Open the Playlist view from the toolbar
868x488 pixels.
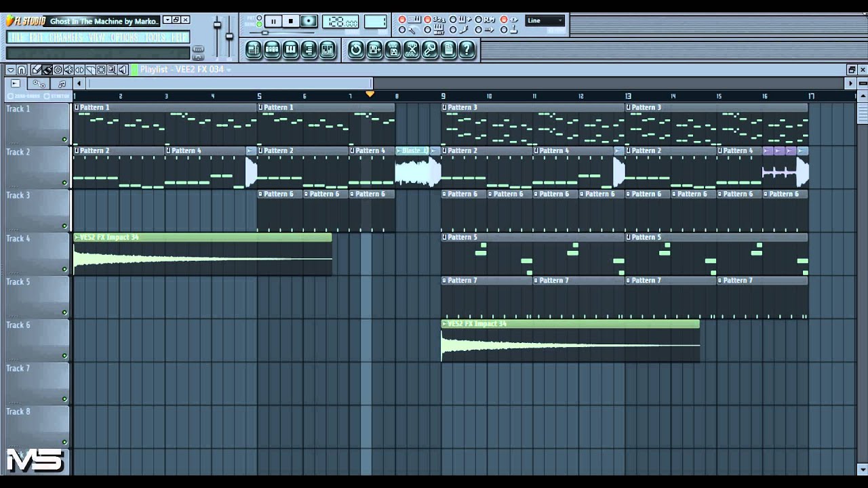click(254, 49)
